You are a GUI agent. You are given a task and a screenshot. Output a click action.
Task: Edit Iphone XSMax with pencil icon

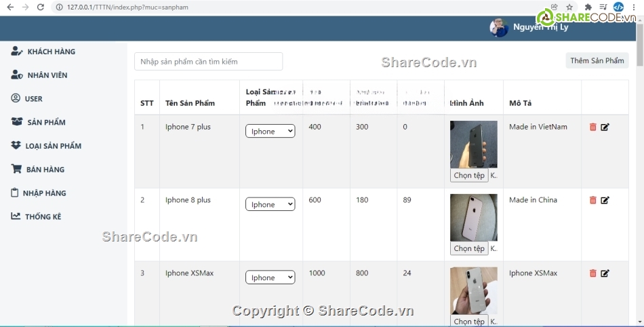coord(605,273)
